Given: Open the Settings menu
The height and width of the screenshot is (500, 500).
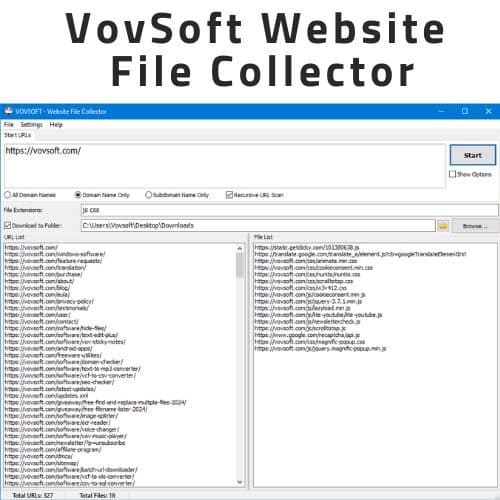Looking at the screenshot, I should tap(31, 124).
